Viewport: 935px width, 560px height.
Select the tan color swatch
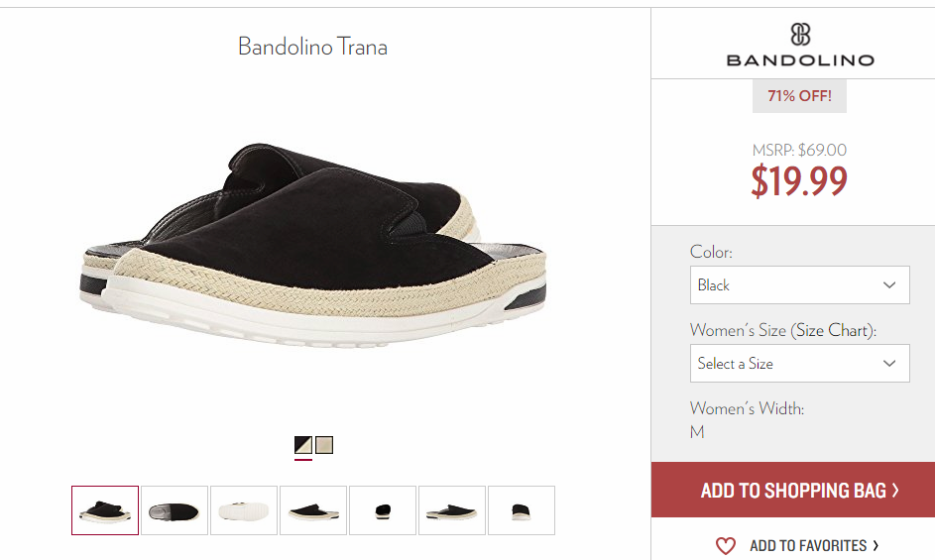[324, 445]
